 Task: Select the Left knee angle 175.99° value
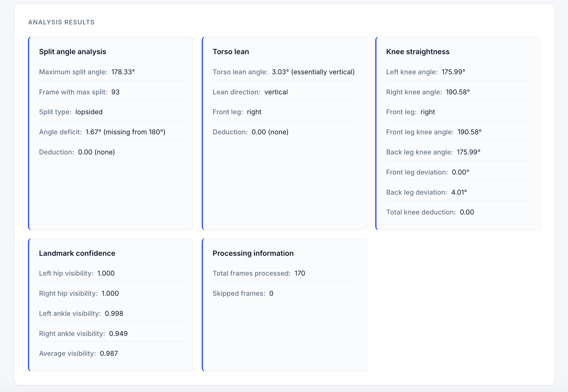tap(453, 72)
